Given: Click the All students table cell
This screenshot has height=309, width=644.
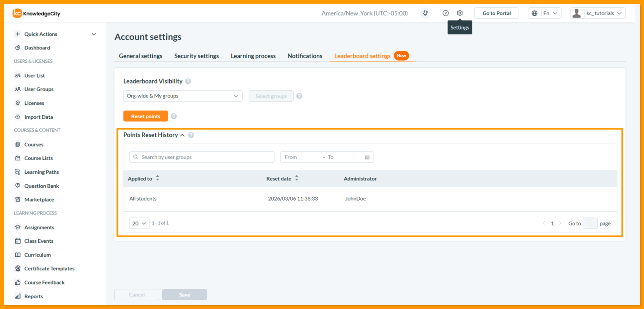Looking at the screenshot, I should 143,199.
